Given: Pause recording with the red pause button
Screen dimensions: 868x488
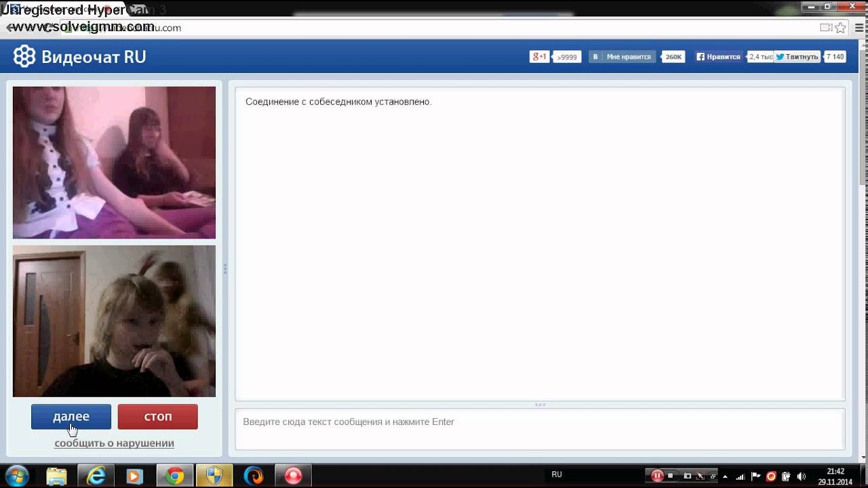Looking at the screenshot, I should (657, 476).
